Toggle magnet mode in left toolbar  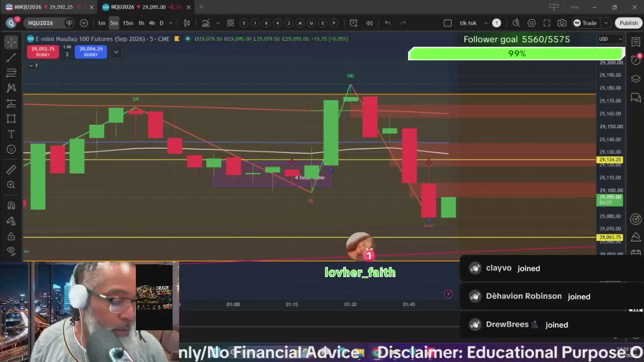click(11, 205)
